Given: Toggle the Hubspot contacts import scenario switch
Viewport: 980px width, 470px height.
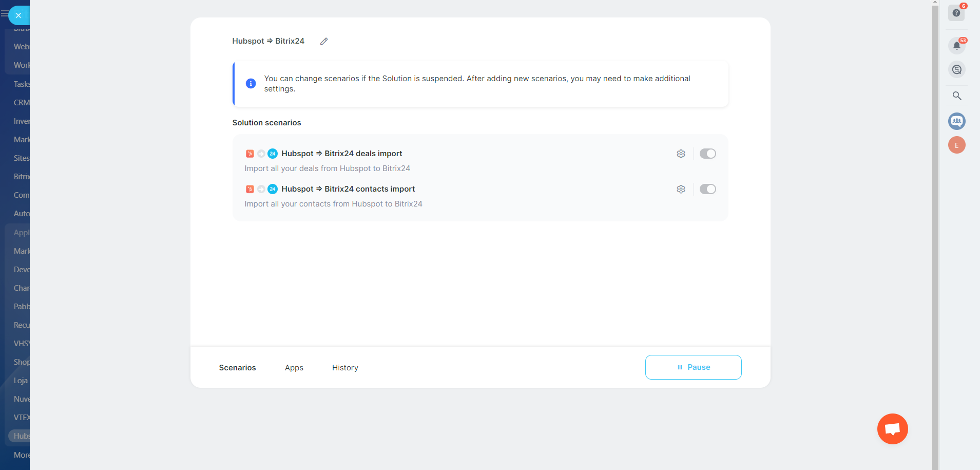Looking at the screenshot, I should [707, 189].
